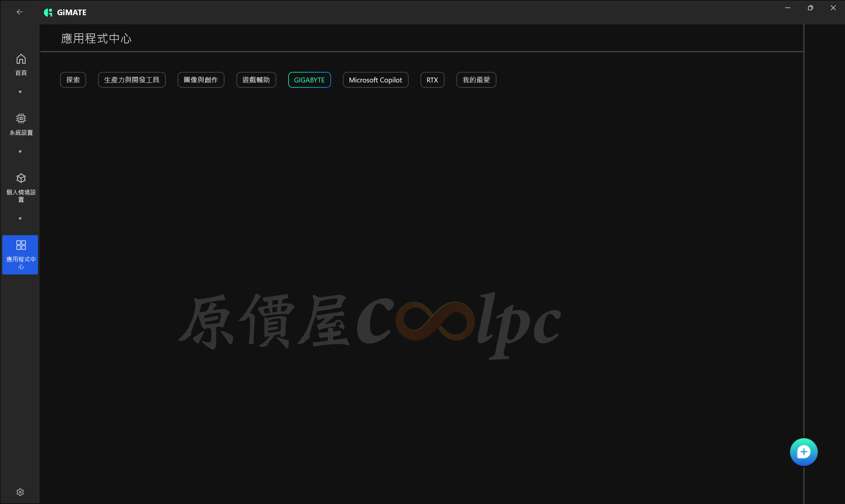
Task: Click the GiMATE logo icon
Action: click(x=48, y=13)
